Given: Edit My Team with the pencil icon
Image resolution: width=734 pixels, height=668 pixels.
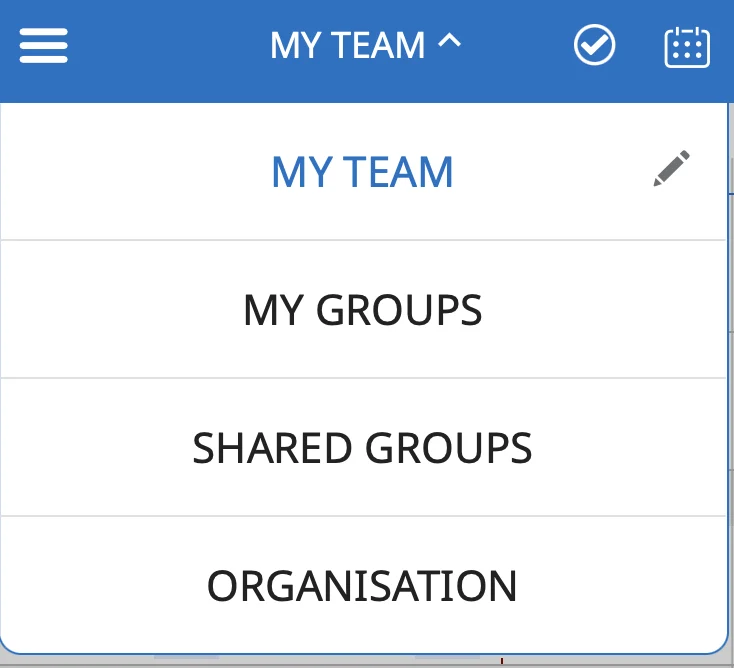Looking at the screenshot, I should coord(671,169).
